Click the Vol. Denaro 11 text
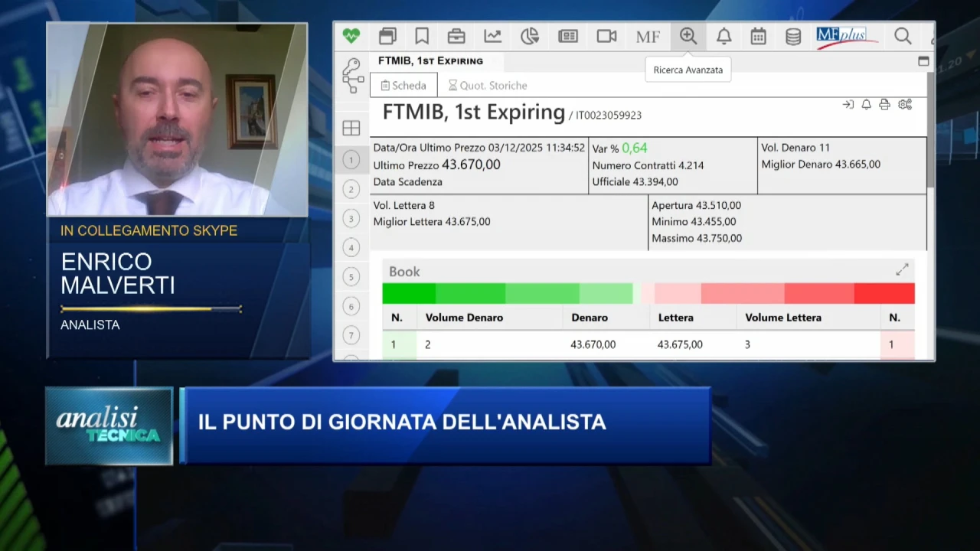 pyautogui.click(x=795, y=148)
